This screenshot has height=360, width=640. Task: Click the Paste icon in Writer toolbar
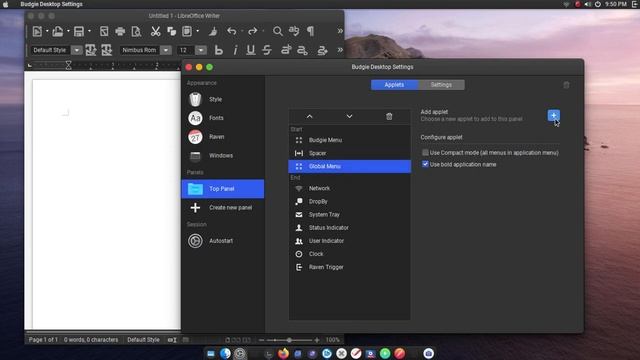point(187,31)
